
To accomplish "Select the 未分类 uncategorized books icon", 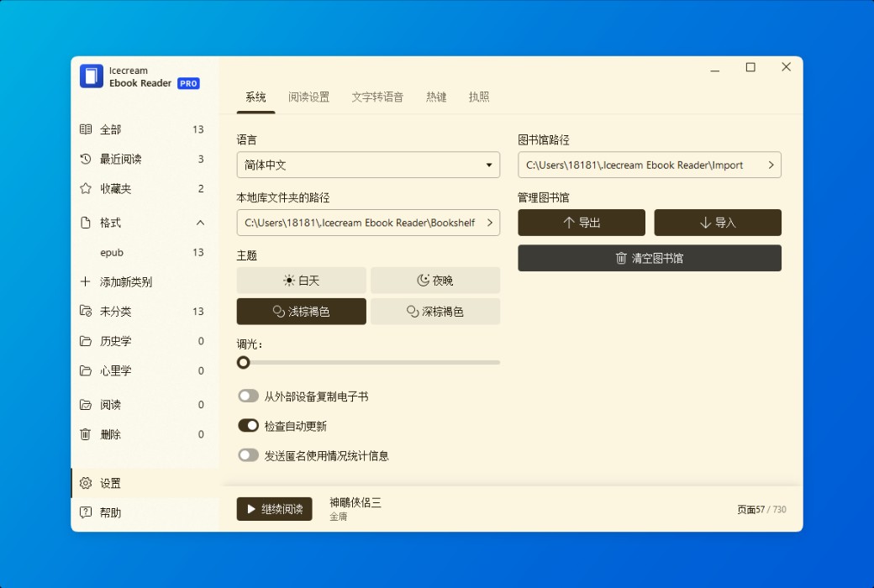I will pyautogui.click(x=85, y=311).
